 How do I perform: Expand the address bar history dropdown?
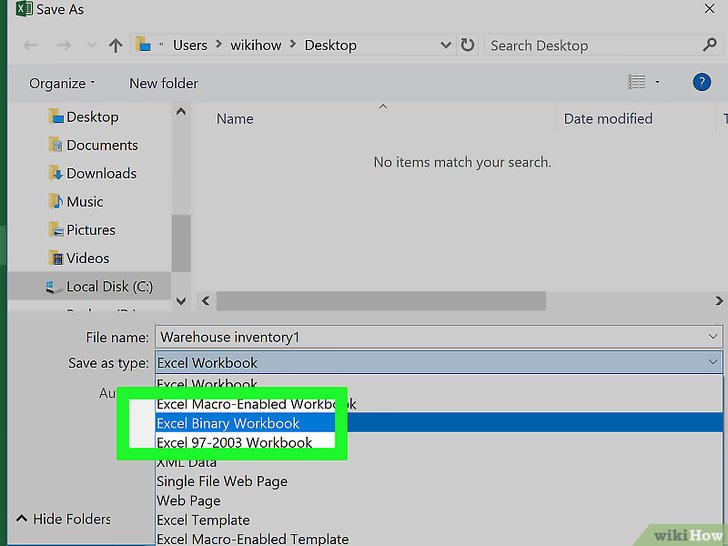point(446,46)
